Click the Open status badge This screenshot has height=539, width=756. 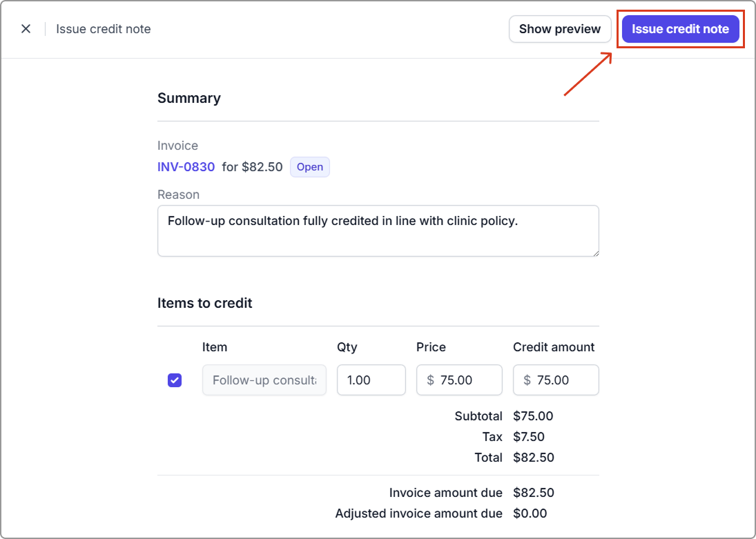309,167
